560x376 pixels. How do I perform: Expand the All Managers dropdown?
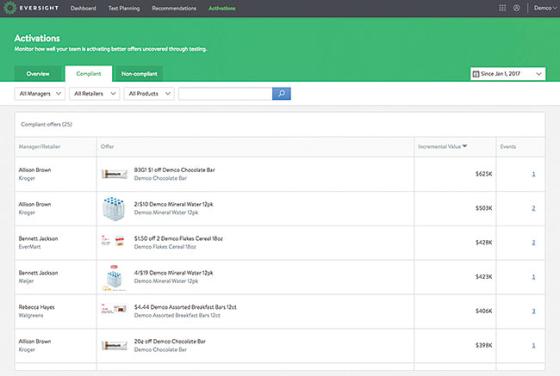click(x=40, y=94)
